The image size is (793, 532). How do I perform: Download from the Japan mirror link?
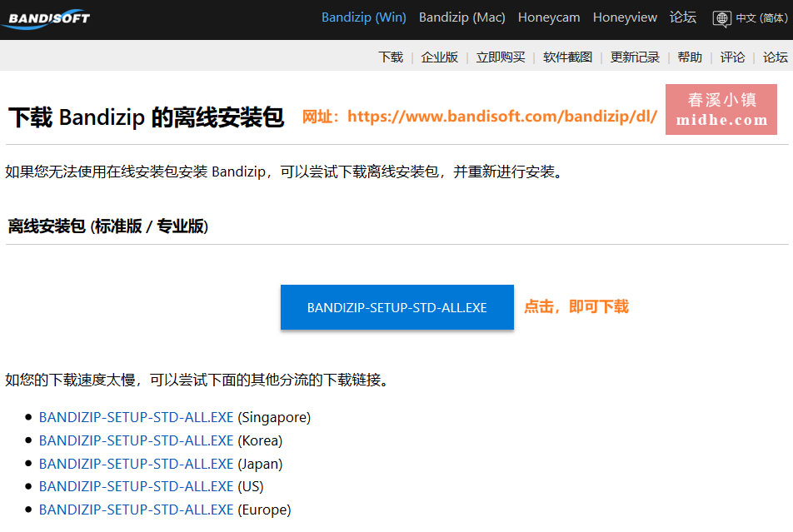tap(136, 464)
